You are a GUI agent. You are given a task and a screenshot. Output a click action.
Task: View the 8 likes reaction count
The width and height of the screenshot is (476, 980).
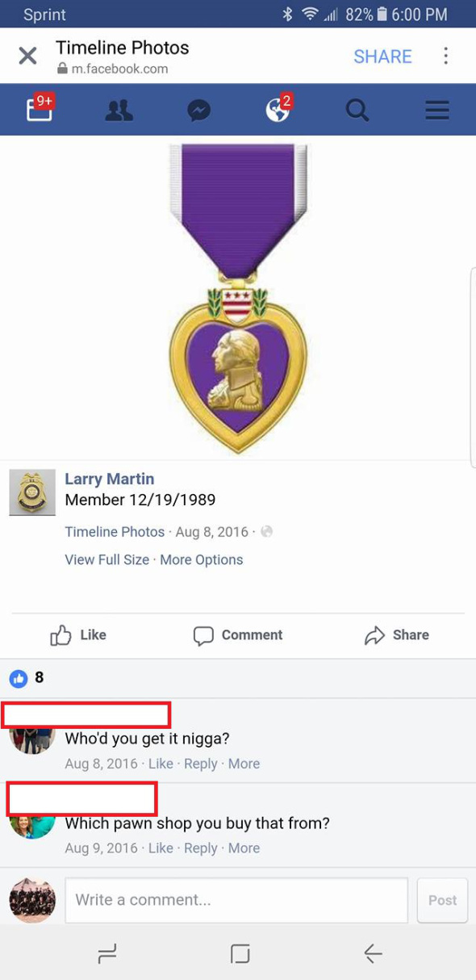(x=27, y=678)
